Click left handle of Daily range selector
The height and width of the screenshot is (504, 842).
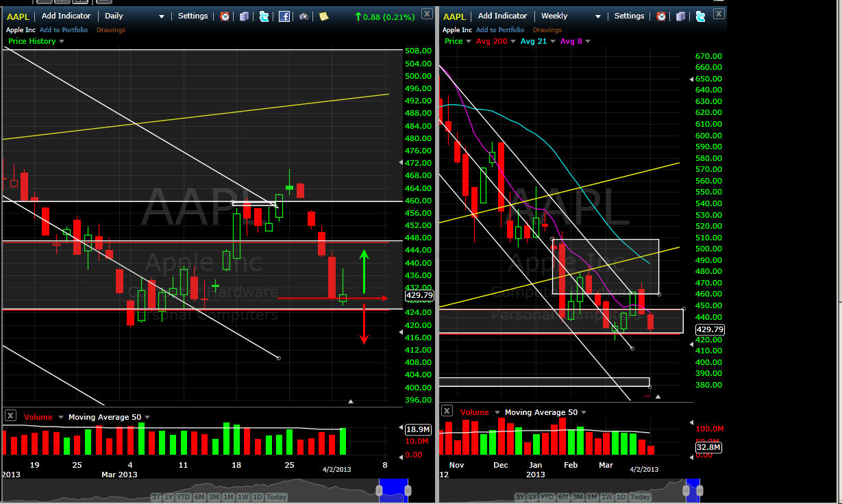380,491
